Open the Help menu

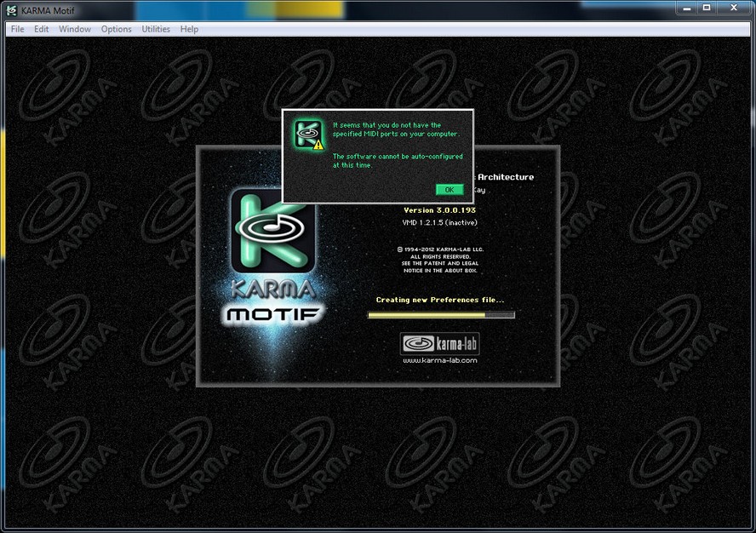190,29
